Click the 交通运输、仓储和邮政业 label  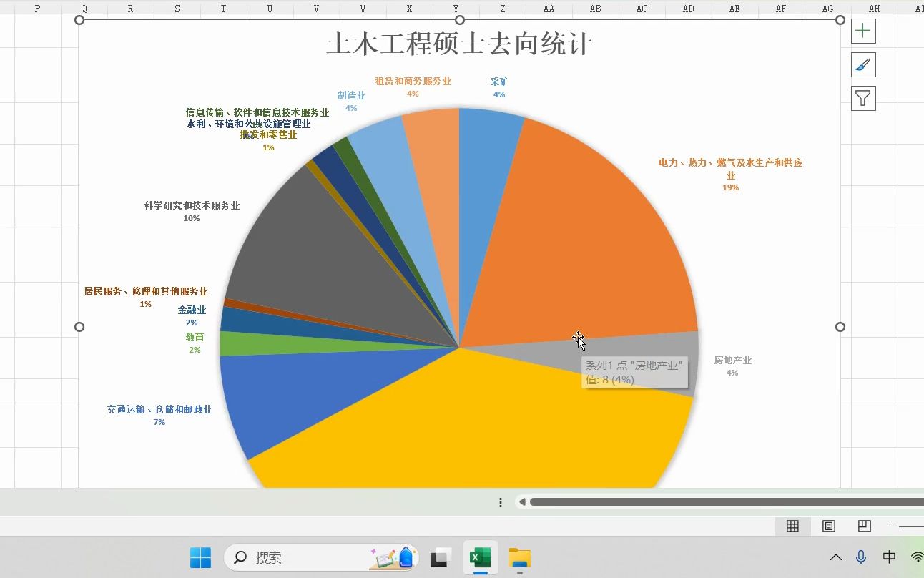(159, 416)
